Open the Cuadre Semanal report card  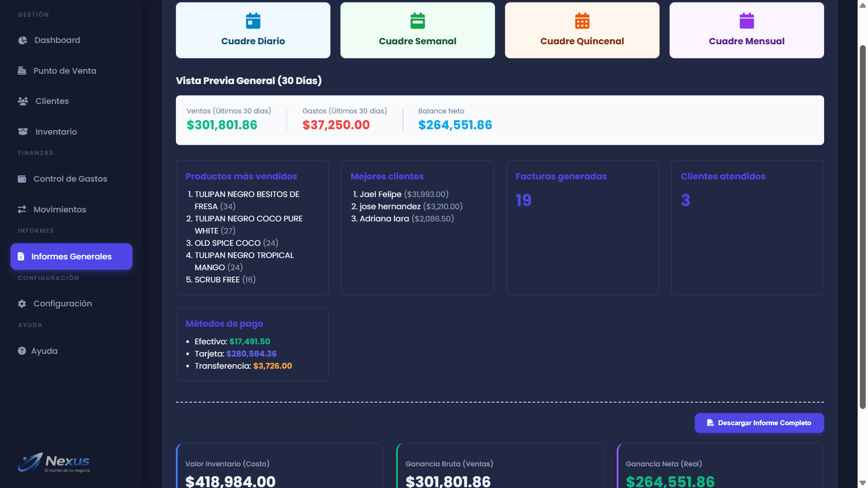(x=417, y=30)
